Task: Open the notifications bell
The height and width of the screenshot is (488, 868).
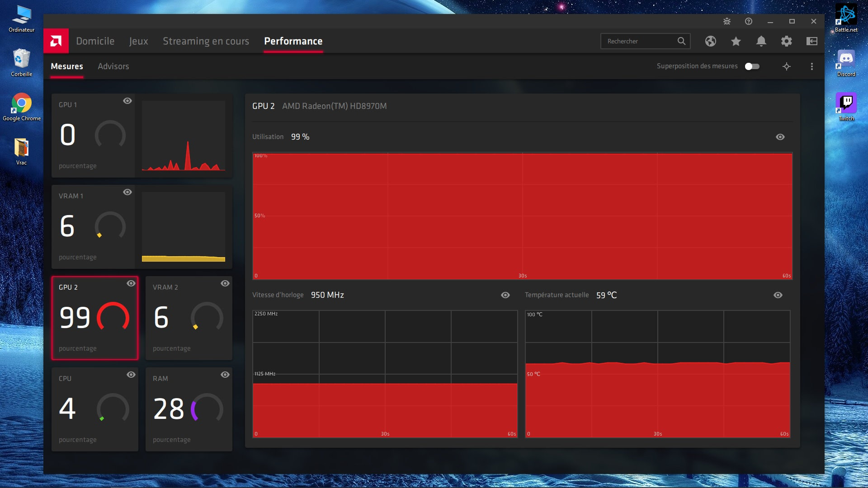Action: coord(761,41)
